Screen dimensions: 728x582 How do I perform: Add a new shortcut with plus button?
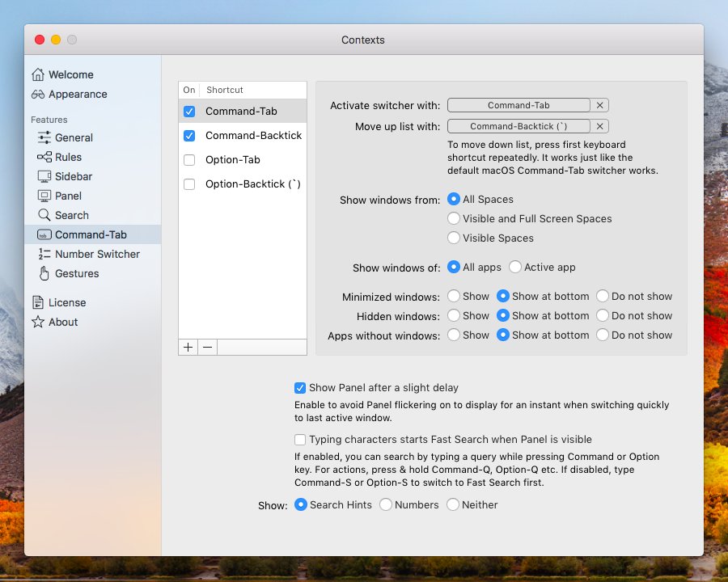[188, 347]
